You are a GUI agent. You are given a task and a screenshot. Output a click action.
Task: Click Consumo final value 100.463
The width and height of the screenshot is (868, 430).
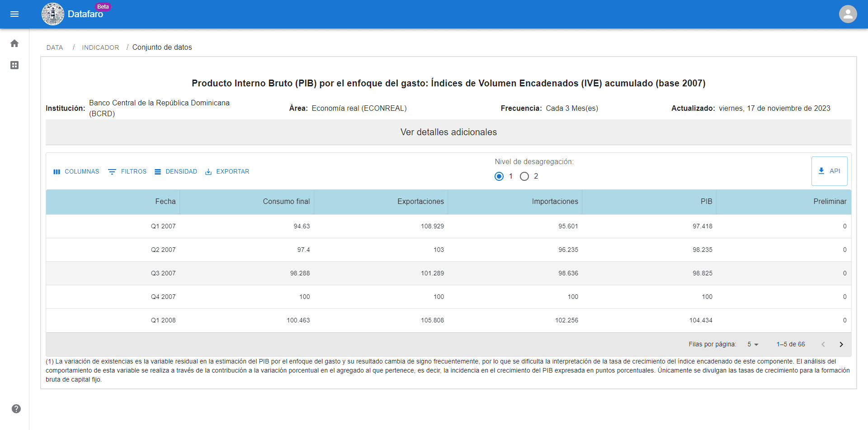pos(298,321)
